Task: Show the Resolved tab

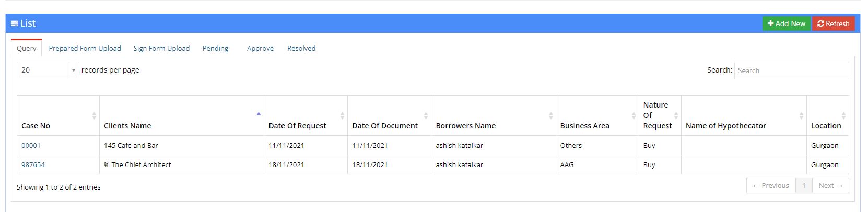Action: tap(301, 48)
